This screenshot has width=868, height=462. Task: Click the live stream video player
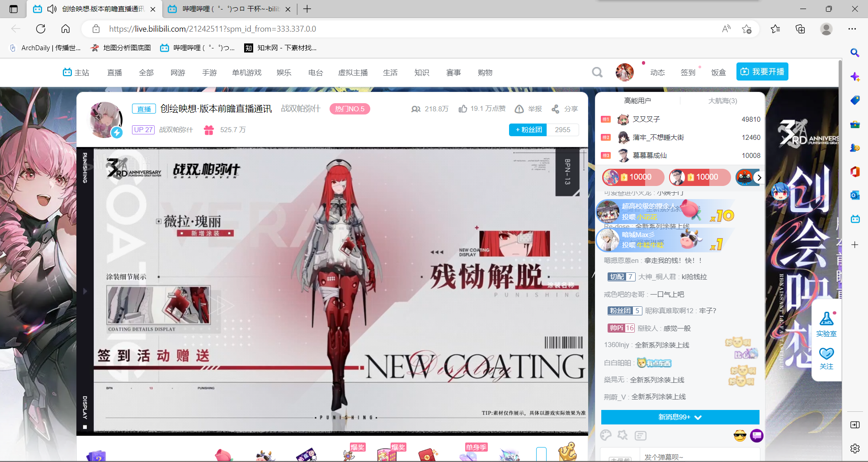tap(332, 291)
